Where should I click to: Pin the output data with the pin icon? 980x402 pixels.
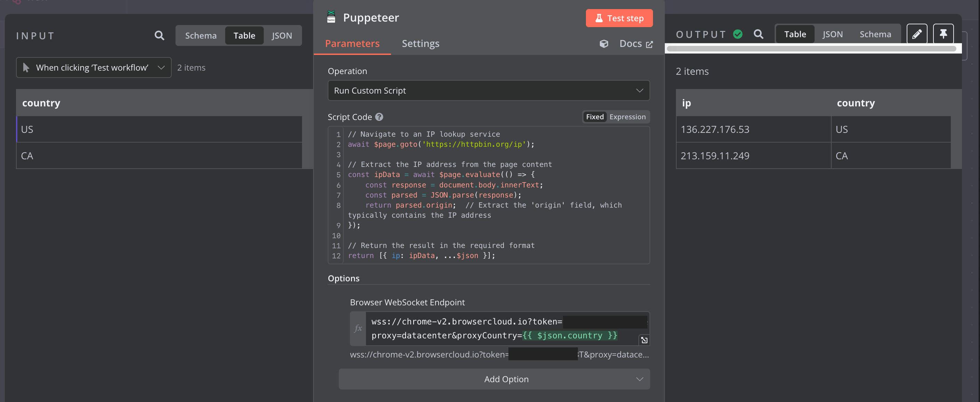[943, 34]
